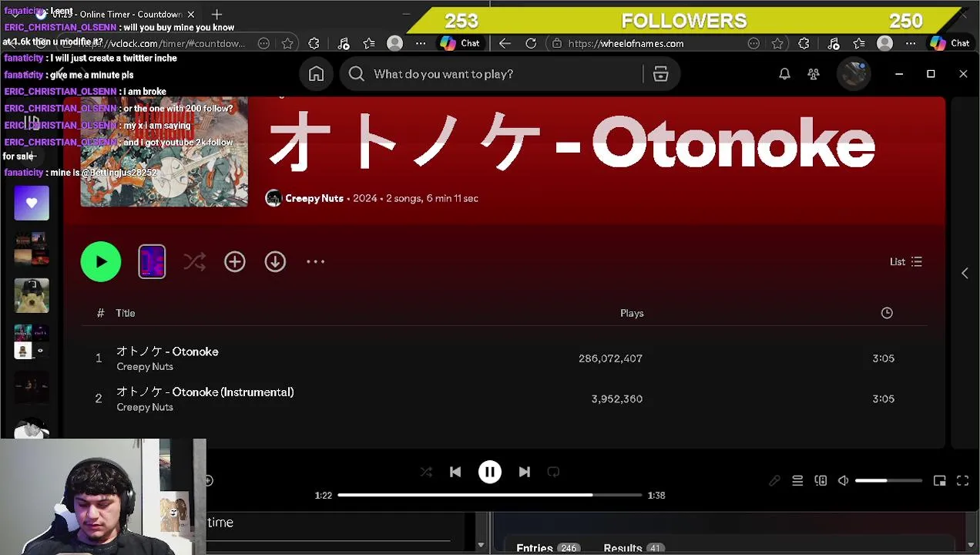Reload the wheelofnames page
Viewport: 980px width, 555px height.
(x=531, y=43)
